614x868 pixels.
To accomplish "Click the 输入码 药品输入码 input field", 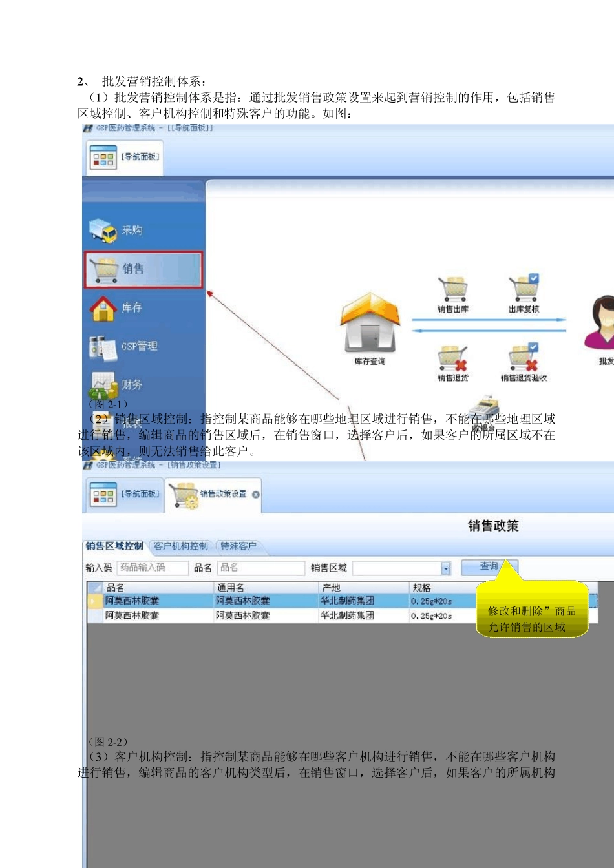I will 153,568.
